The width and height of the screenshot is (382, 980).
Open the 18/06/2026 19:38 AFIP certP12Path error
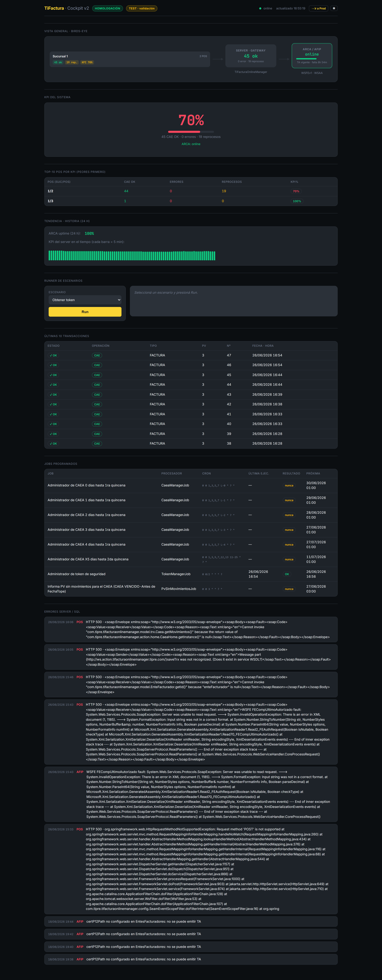(x=191, y=959)
